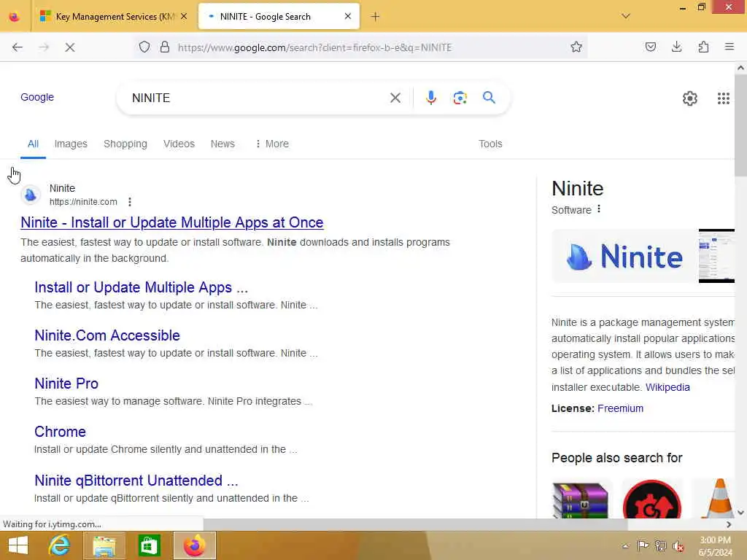The image size is (747, 560).
Task: Switch to News results
Action: point(222,144)
